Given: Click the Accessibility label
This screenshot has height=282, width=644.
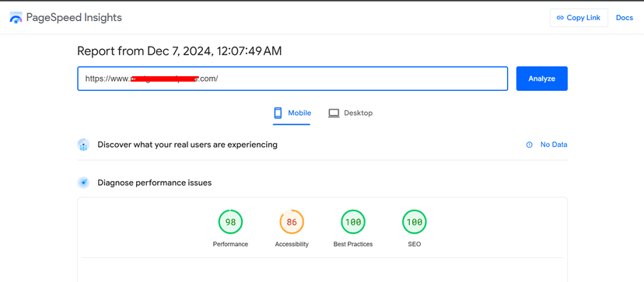Looking at the screenshot, I should point(292,244).
